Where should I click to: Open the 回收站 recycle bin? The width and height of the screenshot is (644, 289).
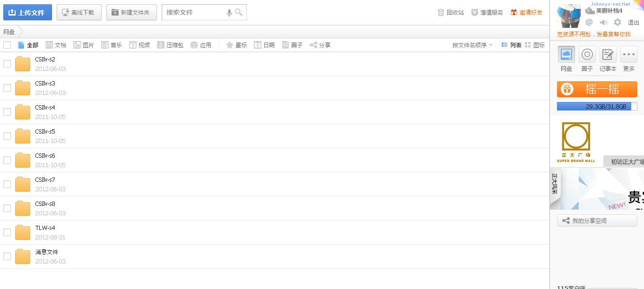point(451,12)
